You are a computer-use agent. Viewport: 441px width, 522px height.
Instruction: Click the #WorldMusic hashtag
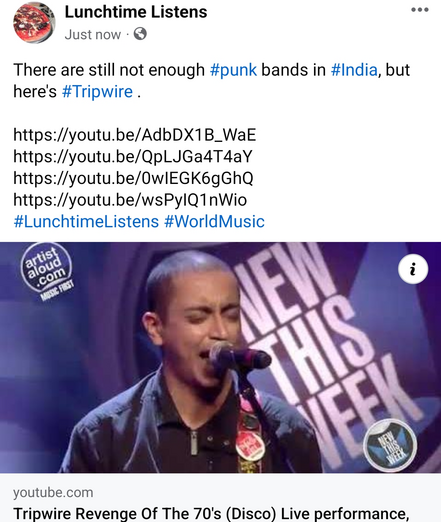[214, 222]
